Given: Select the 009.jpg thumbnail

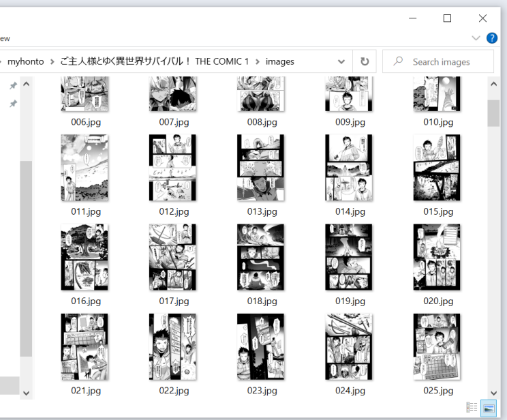Looking at the screenshot, I should coord(349,94).
